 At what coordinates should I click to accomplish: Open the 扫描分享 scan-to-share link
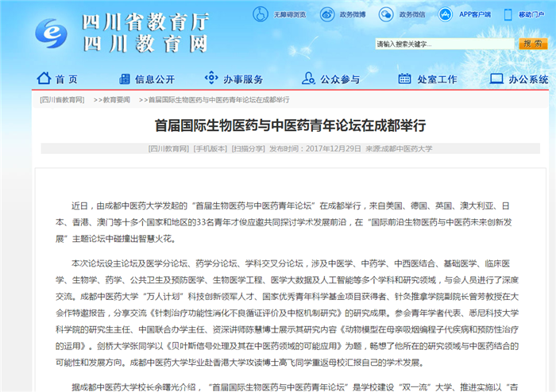pyautogui.click(x=249, y=148)
